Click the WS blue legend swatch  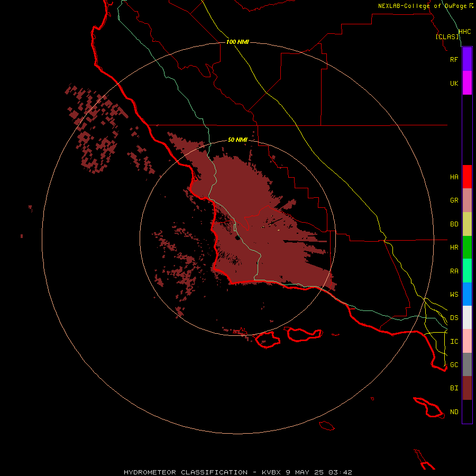click(467, 294)
